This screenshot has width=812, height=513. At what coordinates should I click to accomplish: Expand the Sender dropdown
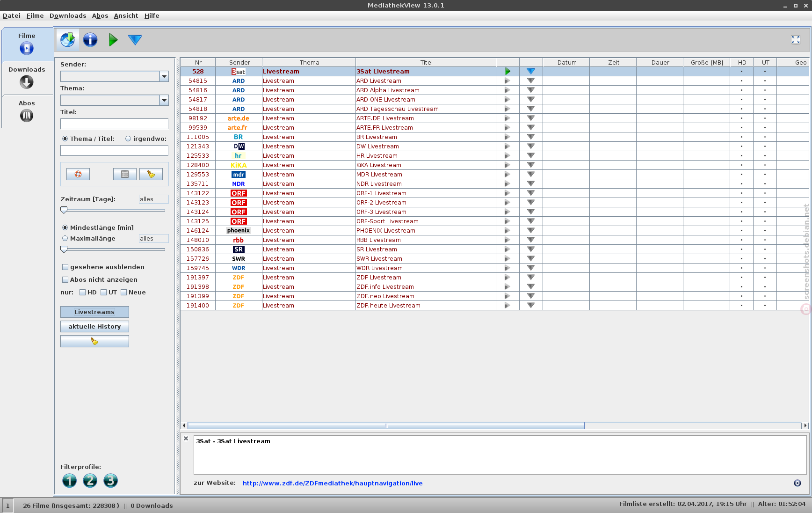[164, 76]
